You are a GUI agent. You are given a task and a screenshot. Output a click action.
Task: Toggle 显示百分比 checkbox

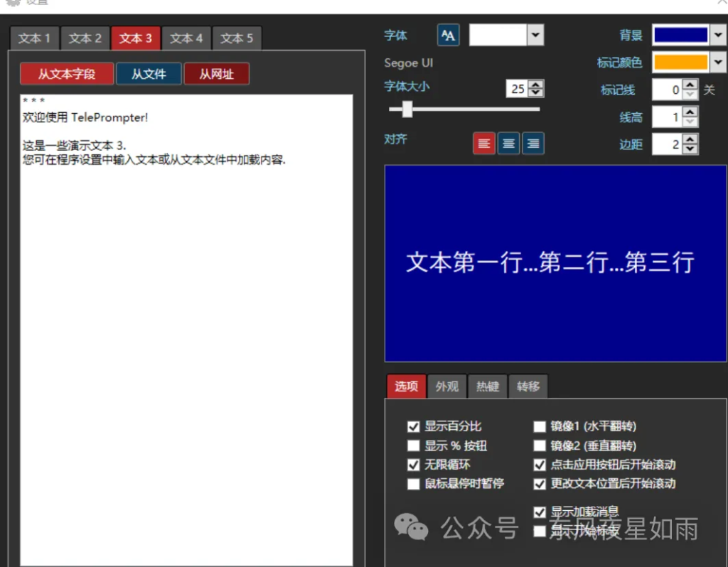click(413, 426)
